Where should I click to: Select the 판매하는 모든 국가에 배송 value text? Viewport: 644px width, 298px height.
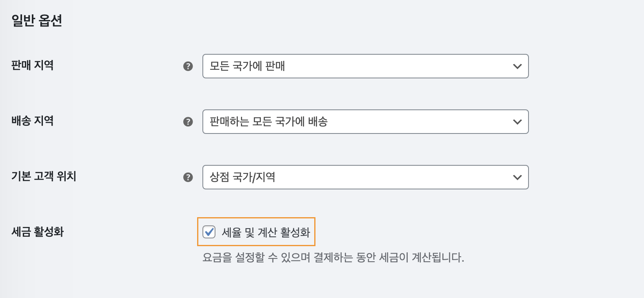click(x=269, y=122)
